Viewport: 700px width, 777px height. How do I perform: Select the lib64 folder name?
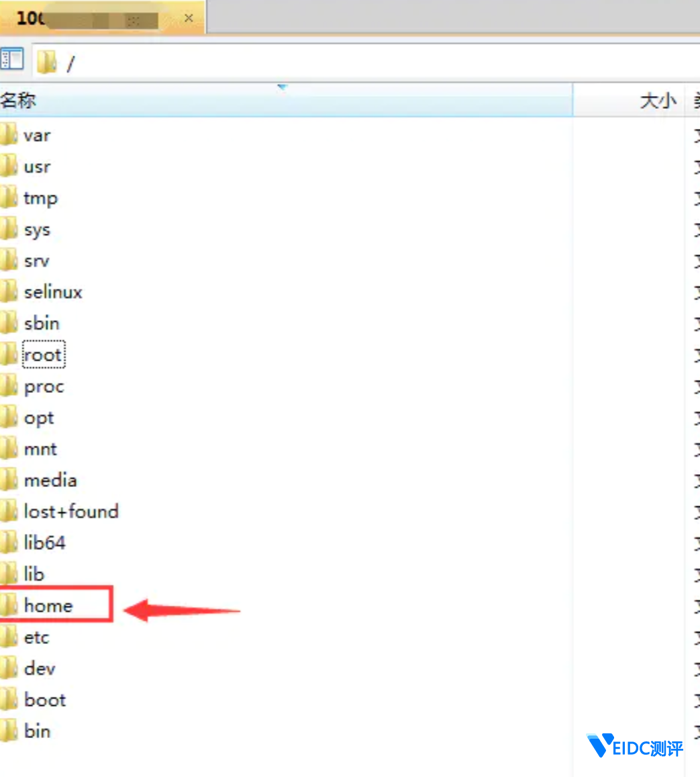(x=45, y=543)
